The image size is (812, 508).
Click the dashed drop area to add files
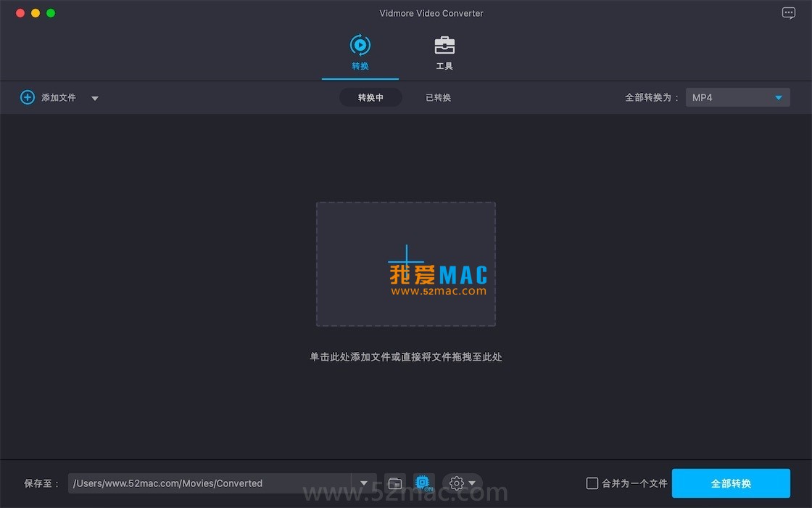click(406, 264)
